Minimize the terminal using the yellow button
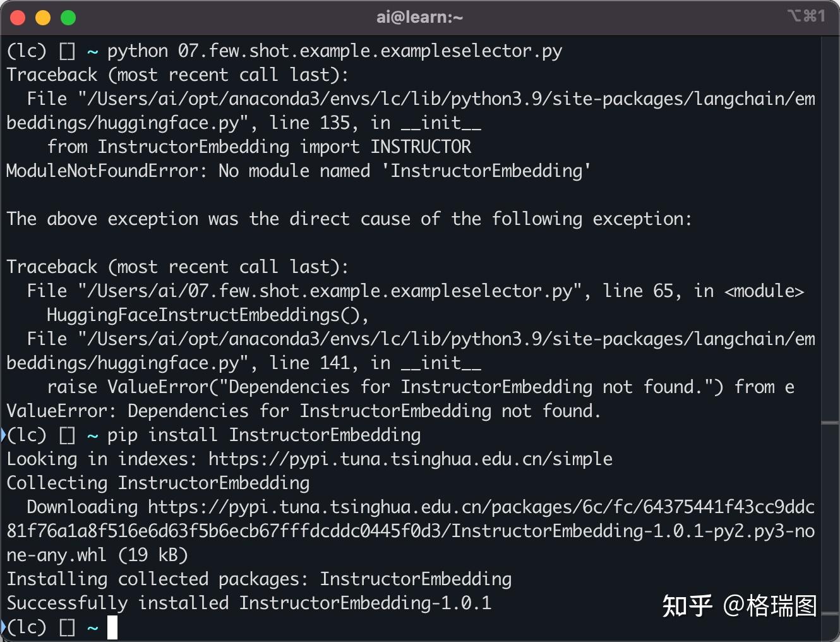 point(43,18)
